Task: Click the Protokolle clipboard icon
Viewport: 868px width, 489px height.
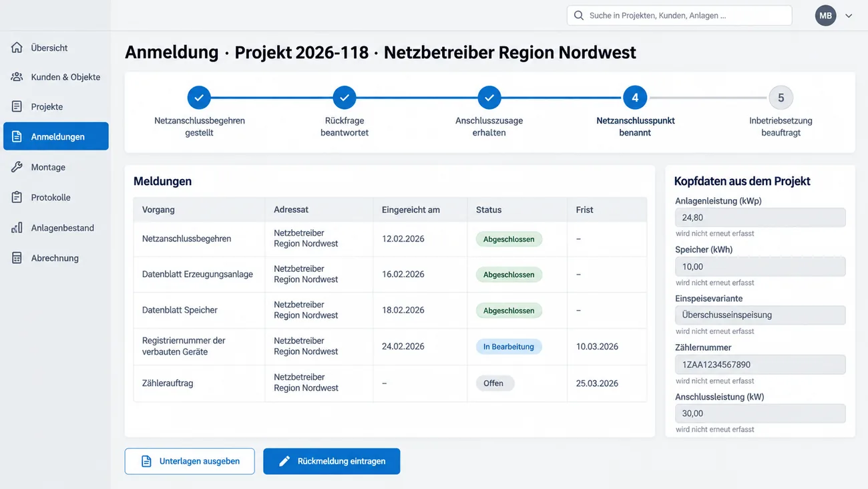Action: (x=17, y=197)
